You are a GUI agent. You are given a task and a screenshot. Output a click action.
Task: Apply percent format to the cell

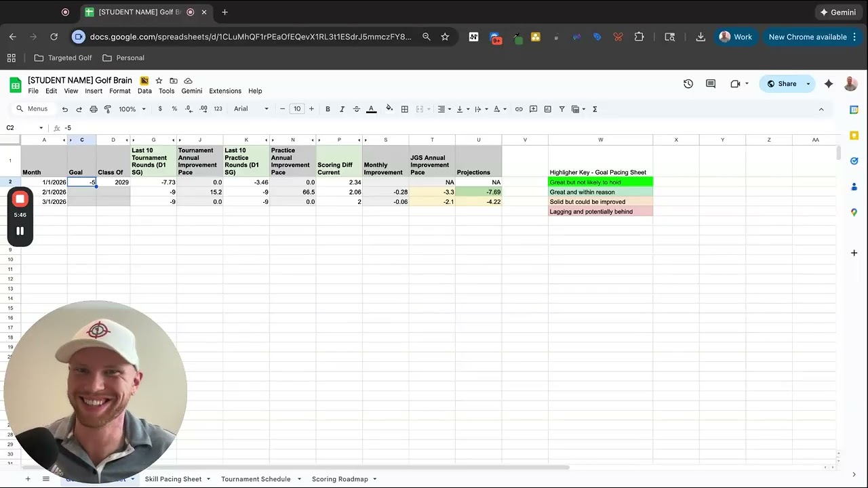point(174,109)
